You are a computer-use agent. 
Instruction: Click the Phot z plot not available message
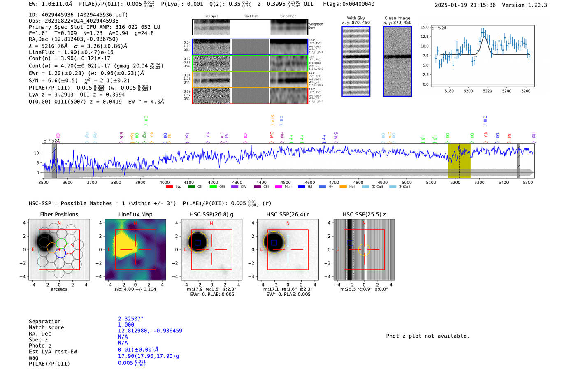click(428, 336)
